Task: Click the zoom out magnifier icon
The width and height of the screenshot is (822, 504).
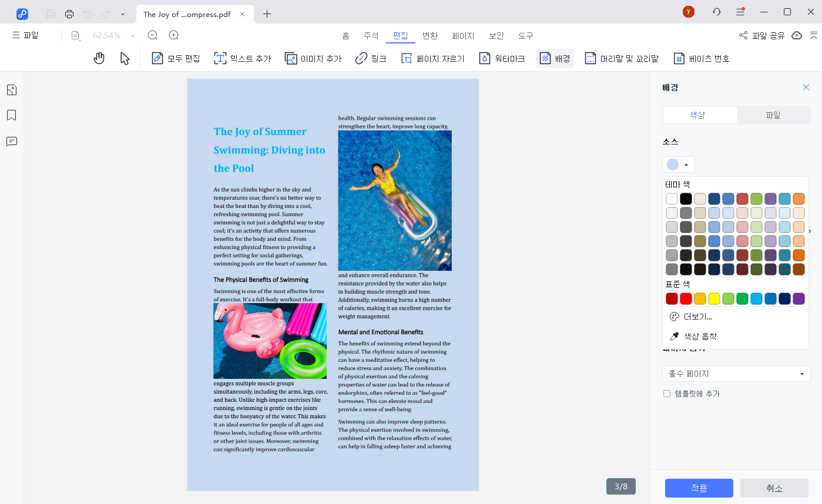Action: pyautogui.click(x=153, y=35)
